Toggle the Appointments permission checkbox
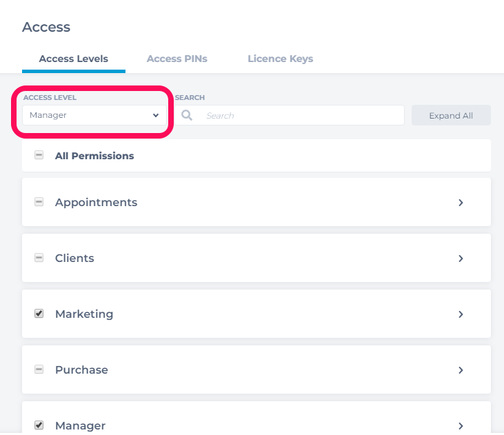The width and height of the screenshot is (504, 435). (39, 202)
